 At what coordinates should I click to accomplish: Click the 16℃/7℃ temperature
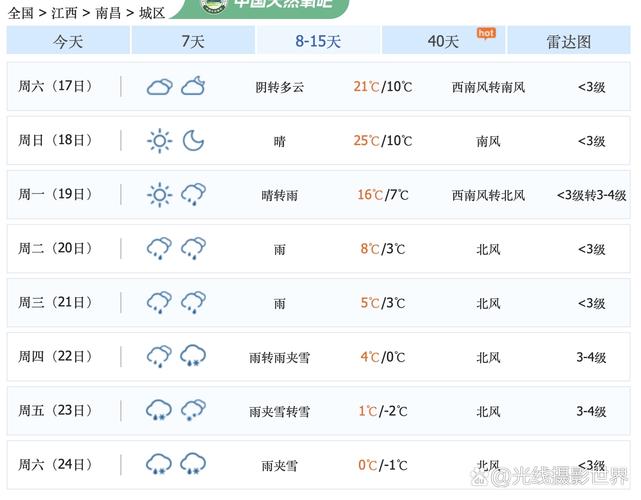383,195
